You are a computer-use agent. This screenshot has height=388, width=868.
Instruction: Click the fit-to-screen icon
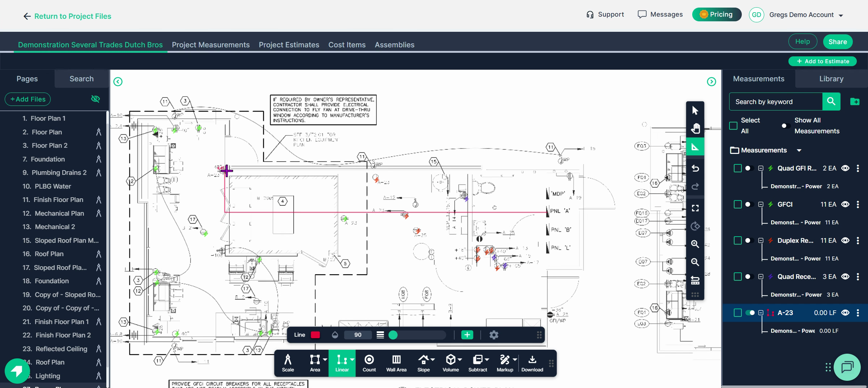695,208
